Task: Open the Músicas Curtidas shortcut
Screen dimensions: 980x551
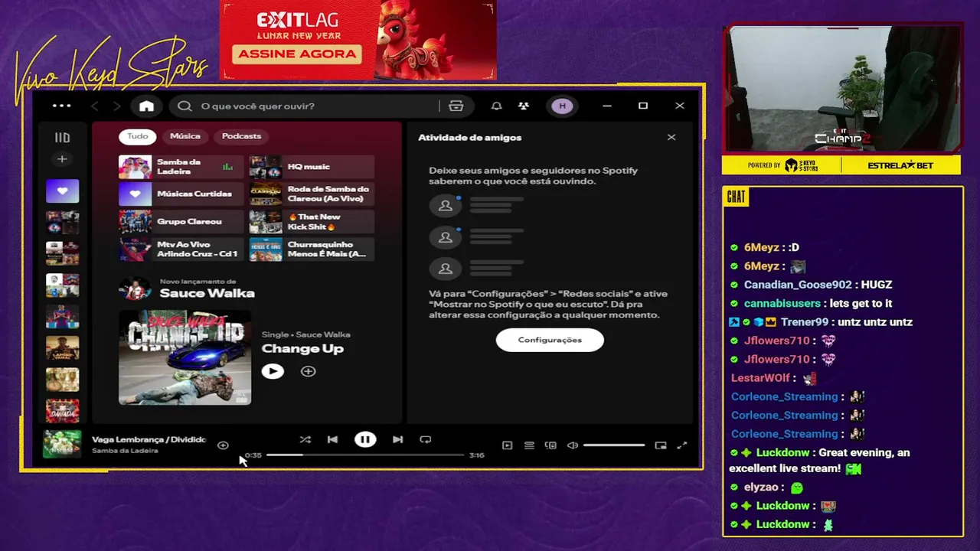Action: 181,194
